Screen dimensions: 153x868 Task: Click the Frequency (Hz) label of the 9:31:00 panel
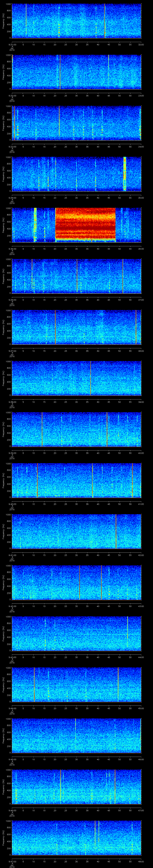click(x=3, y=21)
